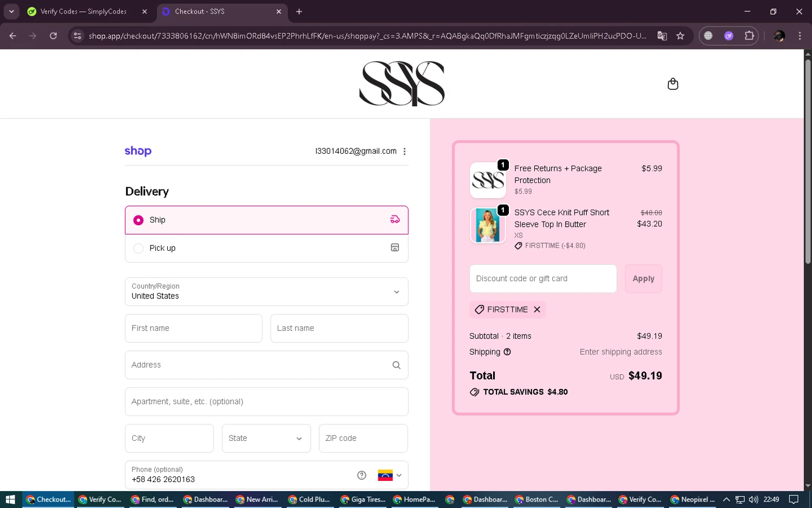This screenshot has width=812, height=508.
Task: Click the delivery truck icon in Ship row
Action: click(x=395, y=219)
